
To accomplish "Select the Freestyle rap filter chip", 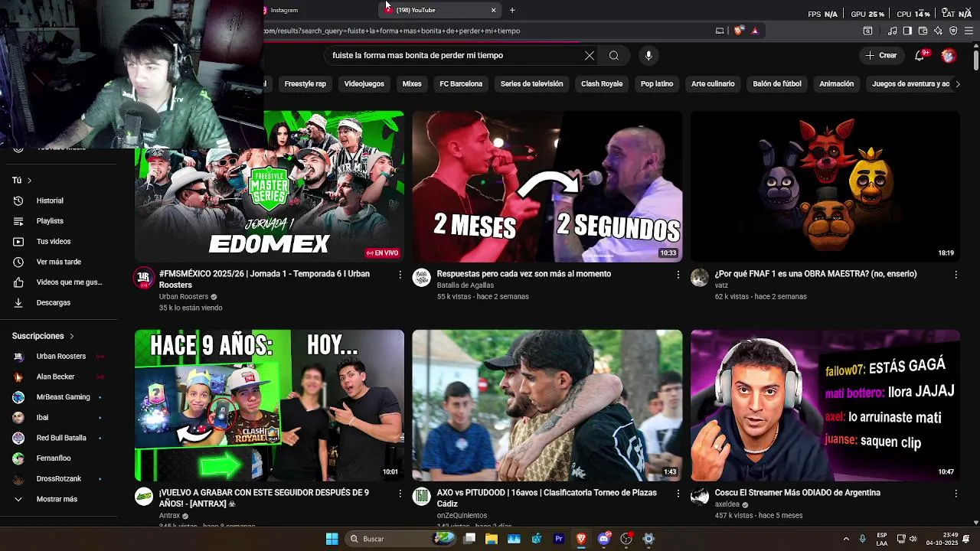I will tap(305, 84).
